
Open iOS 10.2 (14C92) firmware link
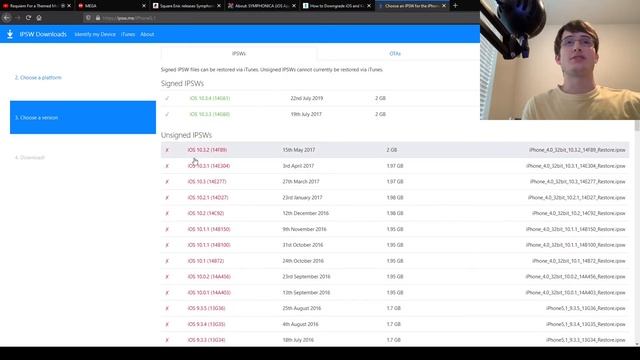(x=206, y=213)
